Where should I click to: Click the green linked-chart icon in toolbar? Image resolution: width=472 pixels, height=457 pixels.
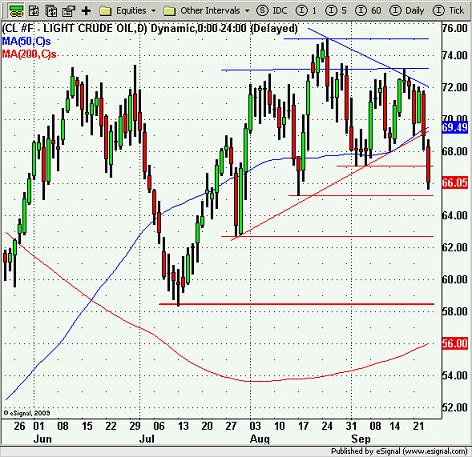[x=15, y=11]
